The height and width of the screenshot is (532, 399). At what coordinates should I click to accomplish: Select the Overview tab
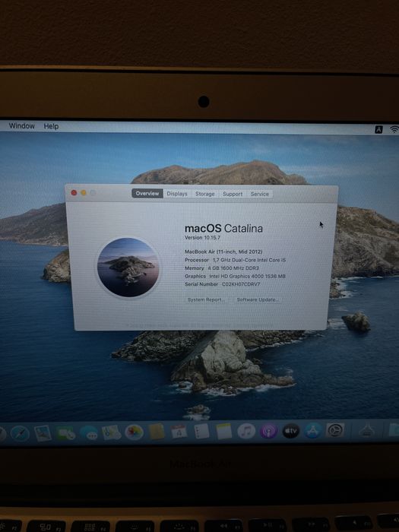coord(147,193)
